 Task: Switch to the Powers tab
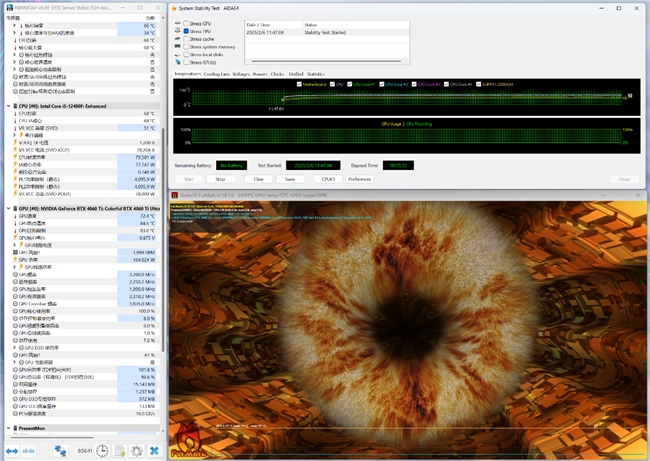[x=260, y=74]
